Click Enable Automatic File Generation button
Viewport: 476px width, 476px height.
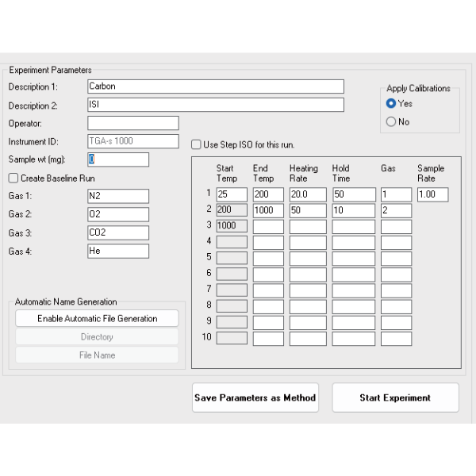pos(97,318)
